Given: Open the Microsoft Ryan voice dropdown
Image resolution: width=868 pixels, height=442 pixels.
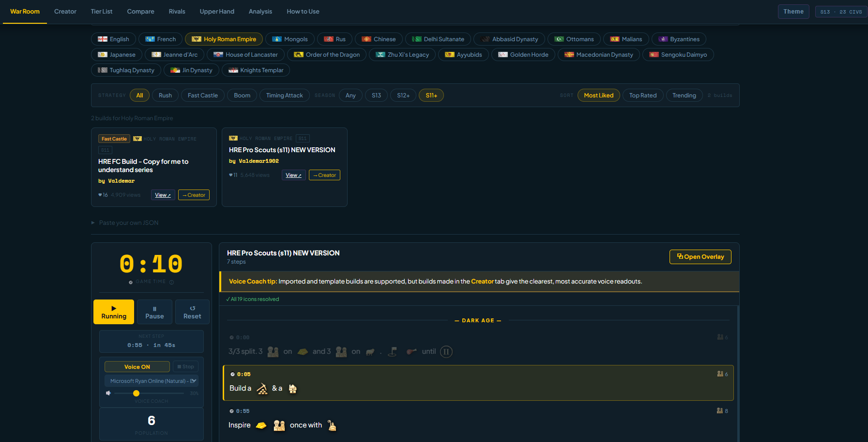Looking at the screenshot, I should (x=152, y=381).
